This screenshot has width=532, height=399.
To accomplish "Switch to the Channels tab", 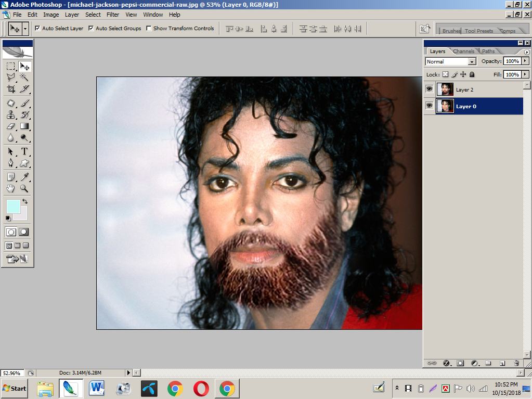I will [x=463, y=51].
